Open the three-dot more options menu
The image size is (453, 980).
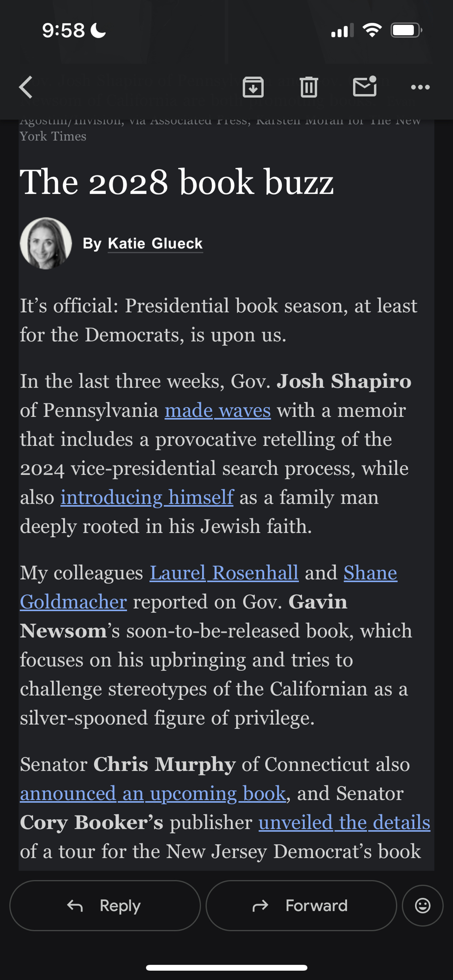pos(420,87)
